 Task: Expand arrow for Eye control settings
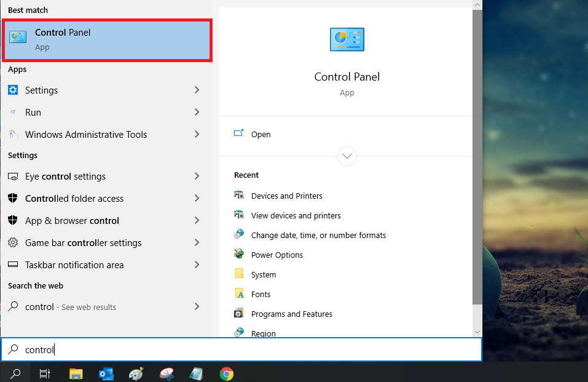pos(197,177)
